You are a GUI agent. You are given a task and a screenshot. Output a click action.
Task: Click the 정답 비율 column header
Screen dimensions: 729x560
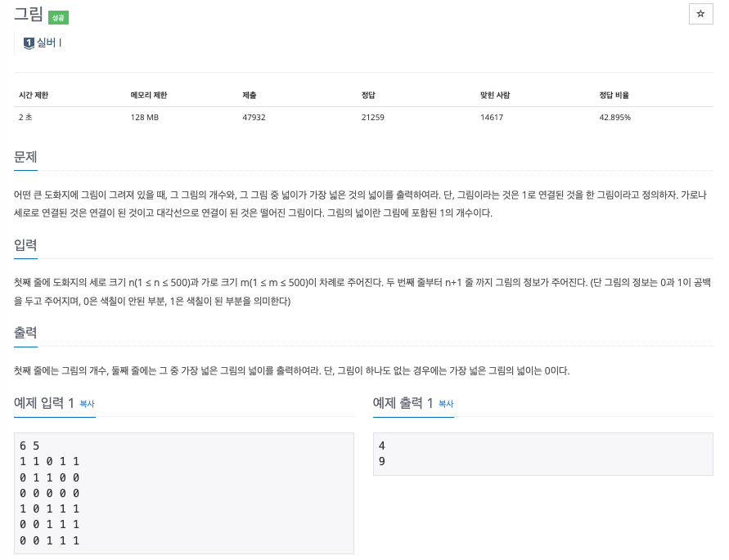(x=614, y=95)
